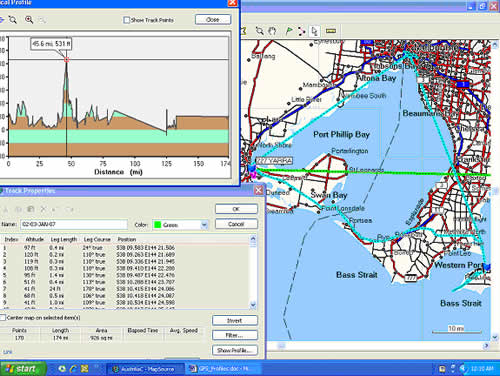Click the Altona Bay label on map
500x376 pixels.
tap(376, 78)
